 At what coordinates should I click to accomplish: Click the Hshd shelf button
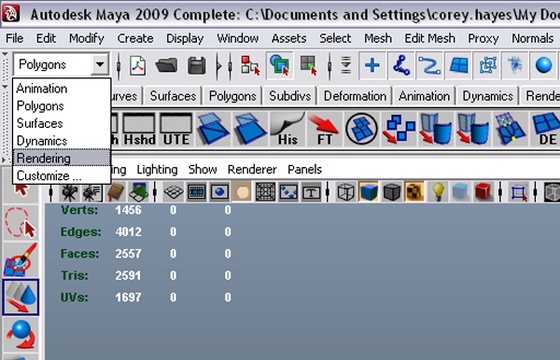pos(139,129)
